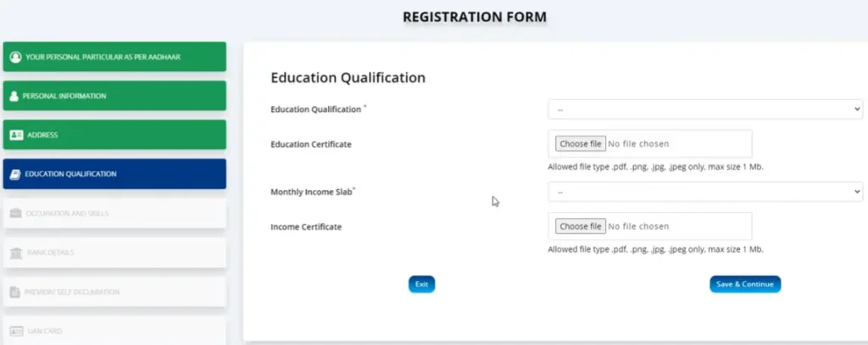Image resolution: width=868 pixels, height=345 pixels.
Task: Click the Education Certificate 'No file chosen' field
Action: click(639, 144)
